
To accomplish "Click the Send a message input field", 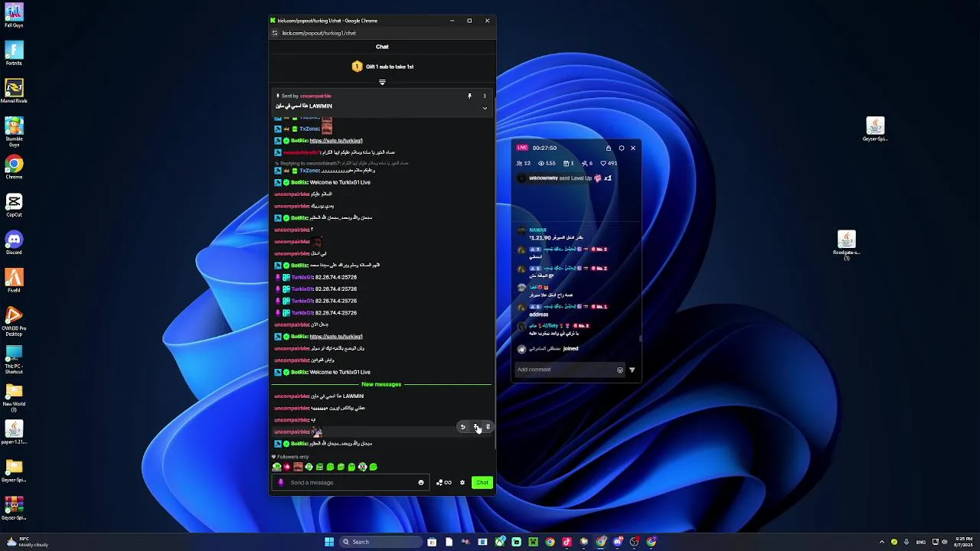I will coord(352,483).
